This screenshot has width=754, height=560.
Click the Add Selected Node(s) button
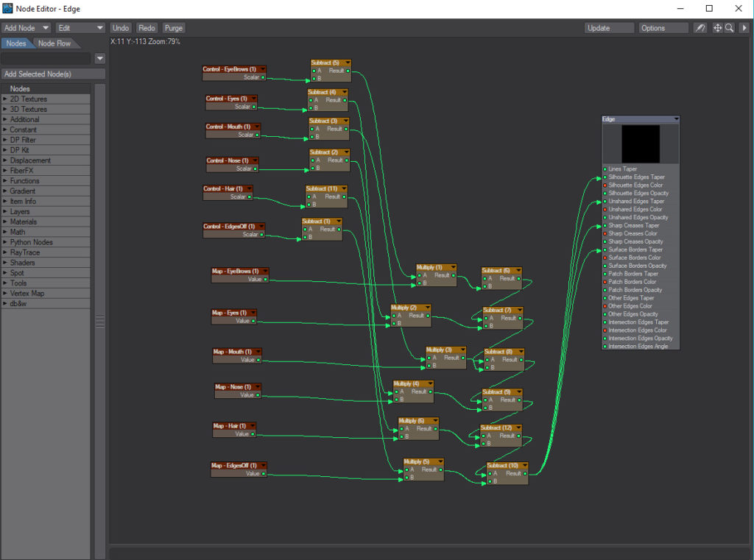tap(52, 74)
